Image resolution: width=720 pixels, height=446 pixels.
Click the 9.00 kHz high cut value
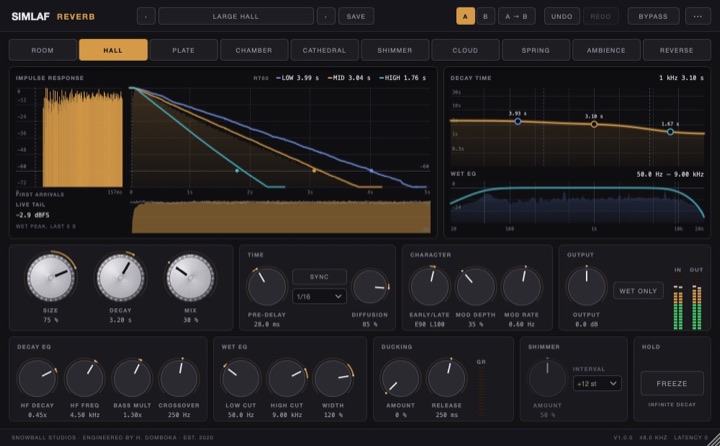click(x=287, y=415)
